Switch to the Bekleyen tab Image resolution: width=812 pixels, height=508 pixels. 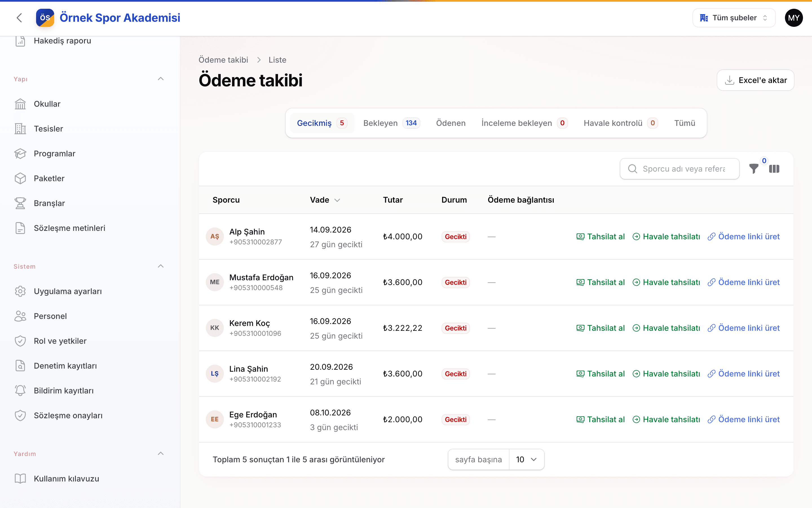coord(392,123)
